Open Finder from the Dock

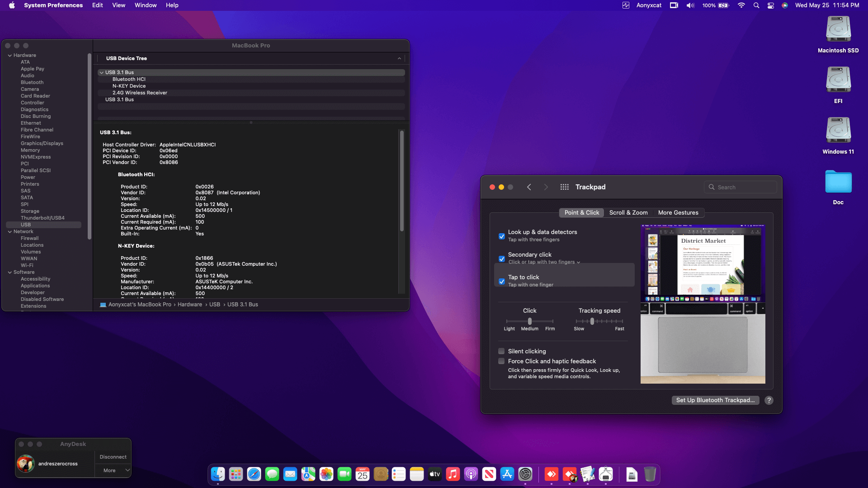[x=218, y=474]
